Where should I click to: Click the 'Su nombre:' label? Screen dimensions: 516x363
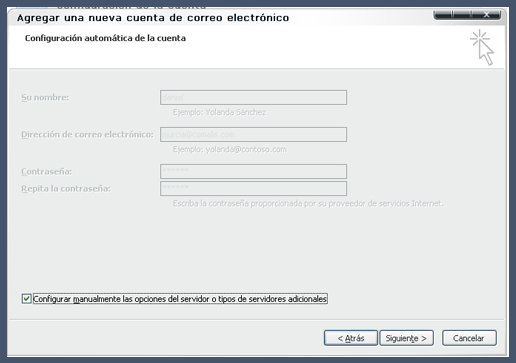(45, 97)
